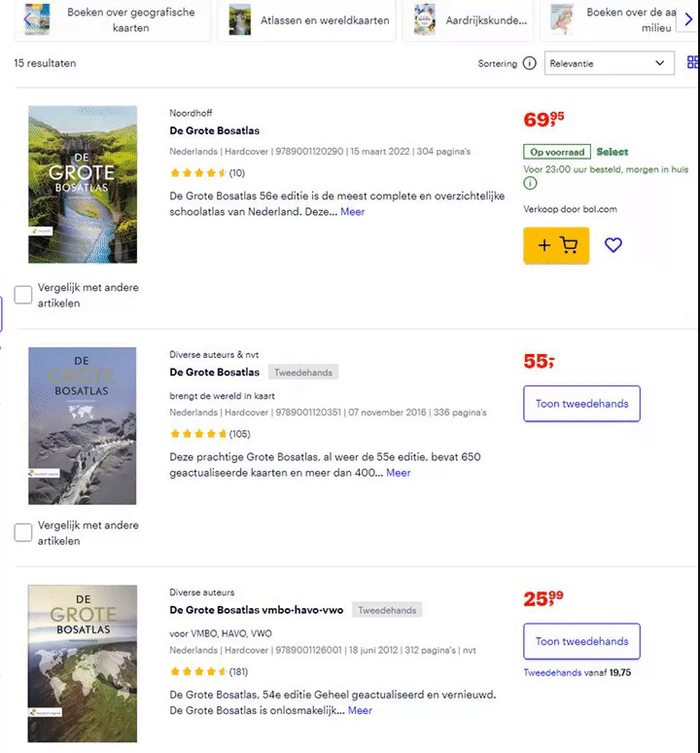The width and height of the screenshot is (700, 753).
Task: Open the Sortering info icon
Action: (x=530, y=63)
